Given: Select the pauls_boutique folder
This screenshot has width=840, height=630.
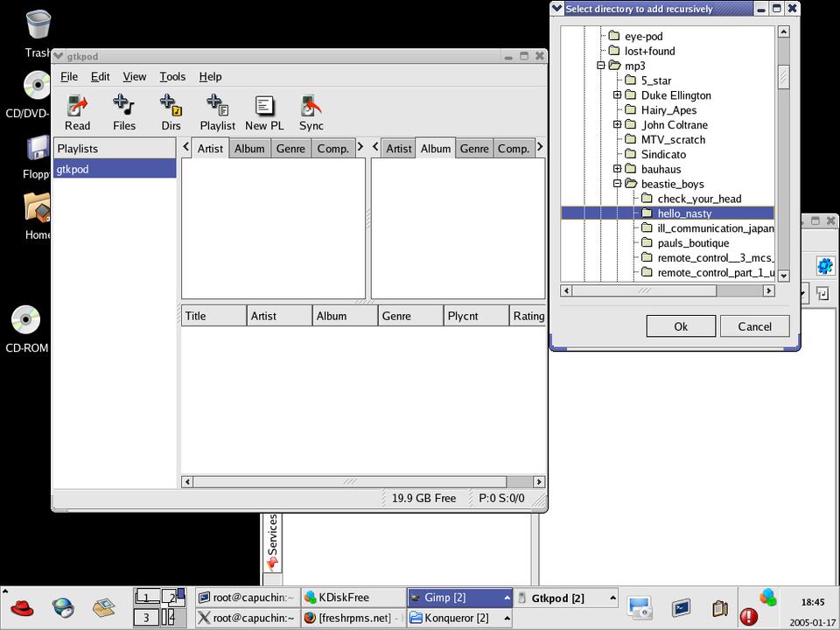Looking at the screenshot, I should click(693, 243).
